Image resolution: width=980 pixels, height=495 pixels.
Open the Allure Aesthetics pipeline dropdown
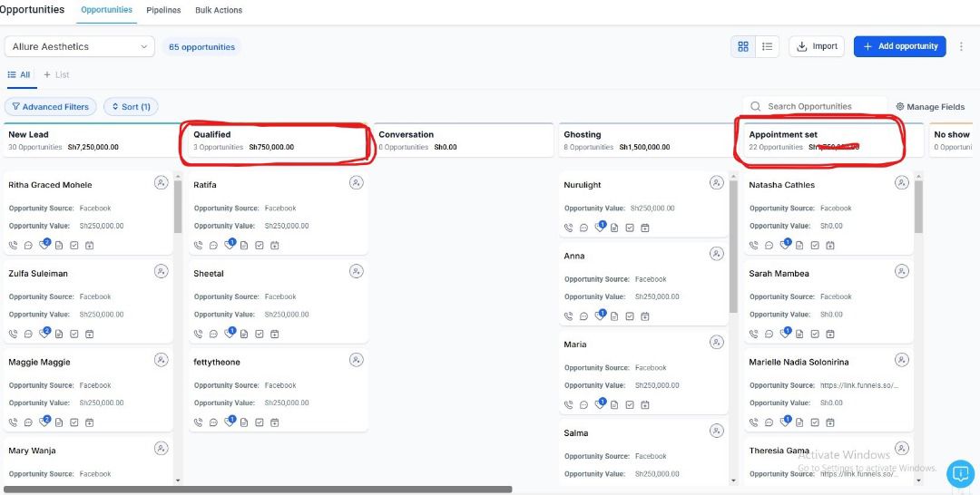[x=79, y=46]
